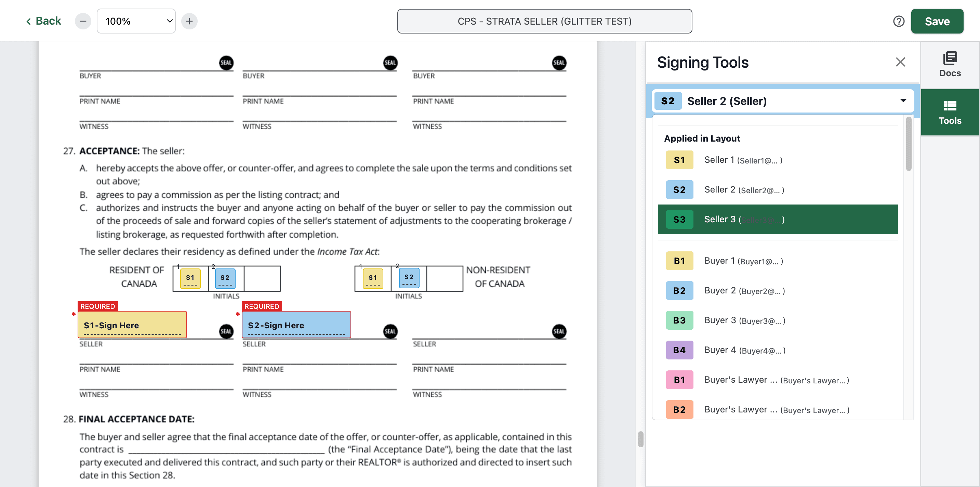Click the empty third Non-Resident initials box
Screen dimensions: 980x487
click(445, 278)
